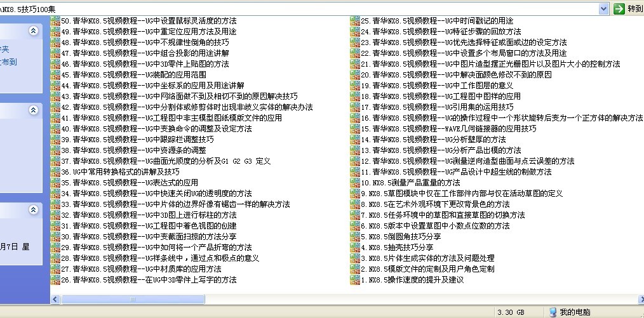644x318 pixels.
Task: Click the file icon of item 36 常用转换格式
Action: pyautogui.click(x=55, y=172)
